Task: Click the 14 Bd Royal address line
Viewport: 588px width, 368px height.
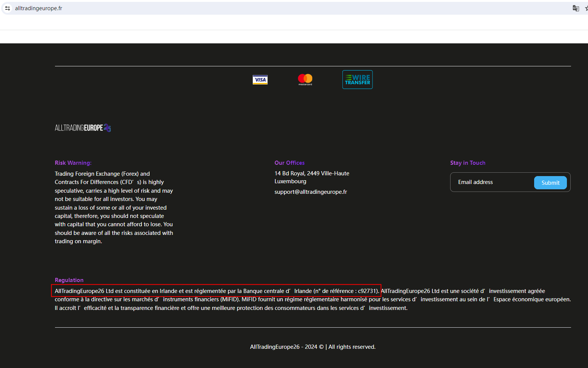Action: (312, 173)
